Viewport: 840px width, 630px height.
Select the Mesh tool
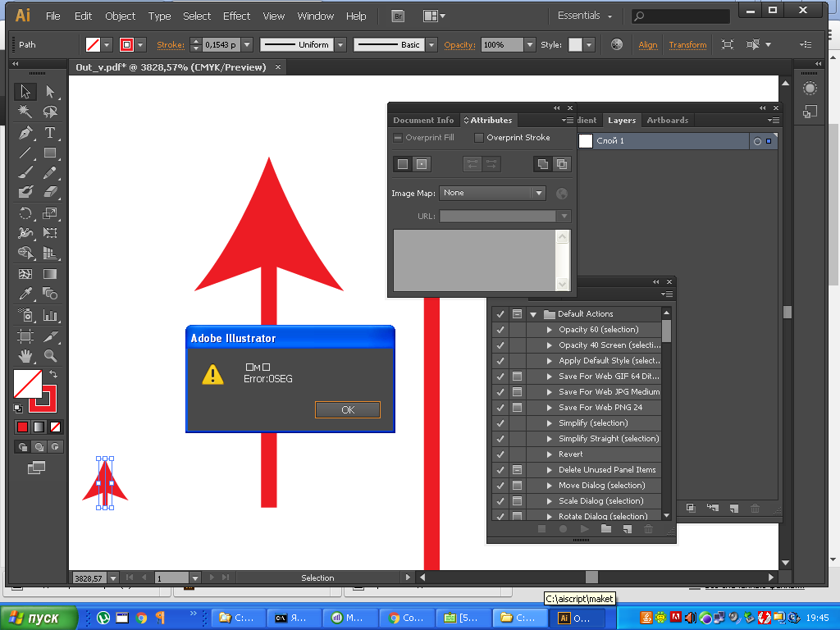coord(25,274)
